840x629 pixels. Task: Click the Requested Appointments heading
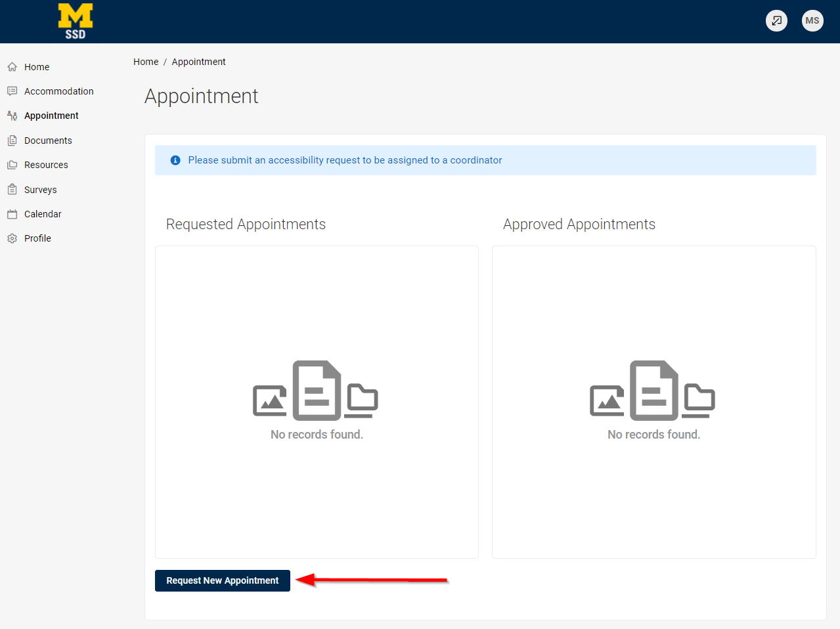tap(246, 224)
